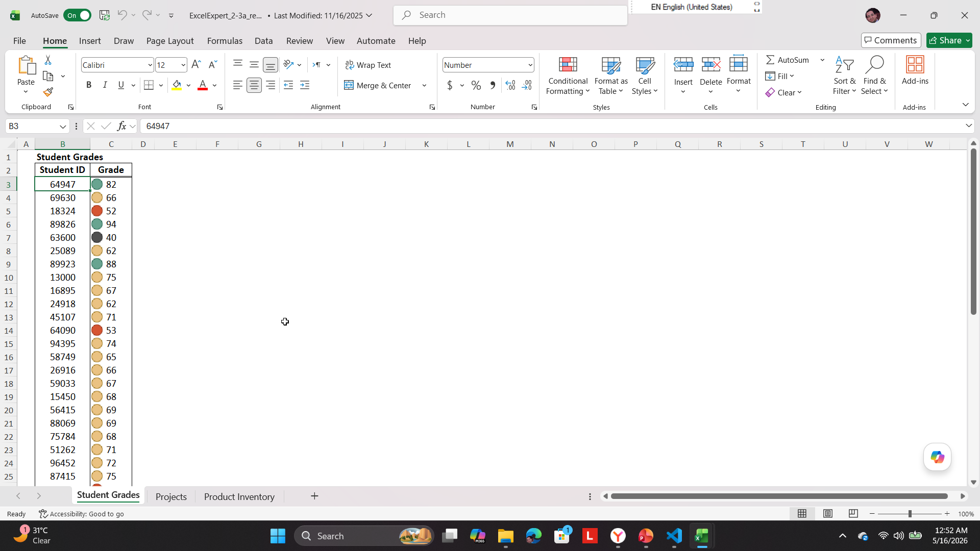Image resolution: width=980 pixels, height=551 pixels.
Task: Toggle Align Left
Action: point(238,85)
